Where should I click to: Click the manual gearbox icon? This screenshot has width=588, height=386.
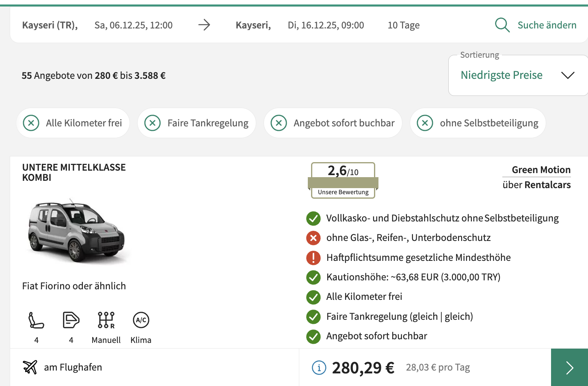(106, 320)
